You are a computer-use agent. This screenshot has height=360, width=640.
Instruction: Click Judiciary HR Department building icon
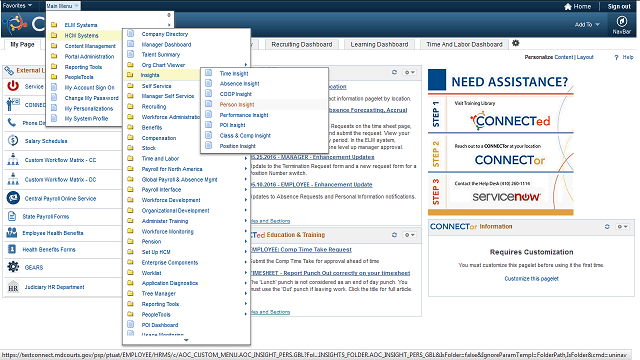13,287
